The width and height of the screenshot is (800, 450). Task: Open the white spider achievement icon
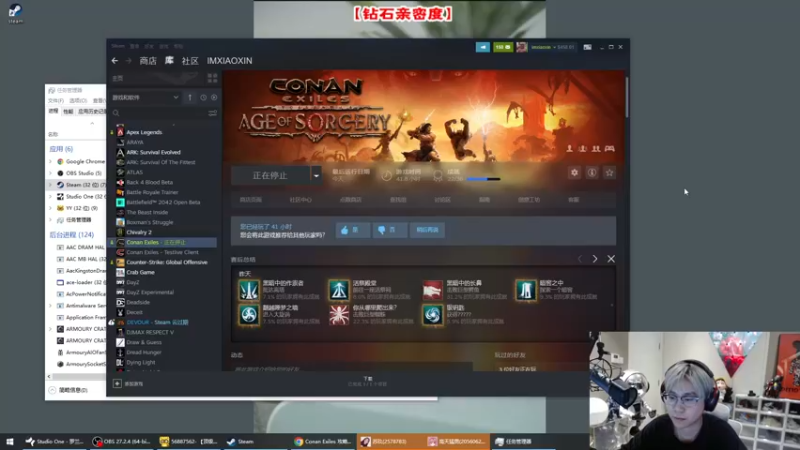pyautogui.click(x=339, y=315)
